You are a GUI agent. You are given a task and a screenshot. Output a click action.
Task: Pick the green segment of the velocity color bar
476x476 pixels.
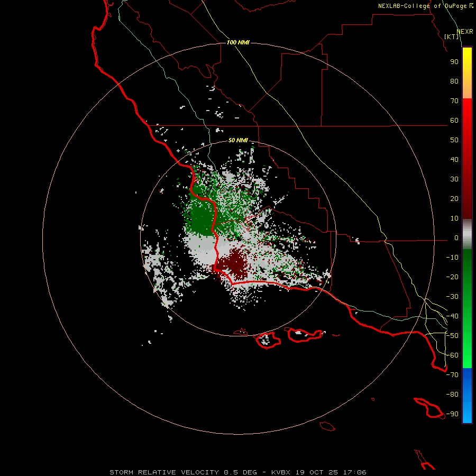click(x=467, y=309)
